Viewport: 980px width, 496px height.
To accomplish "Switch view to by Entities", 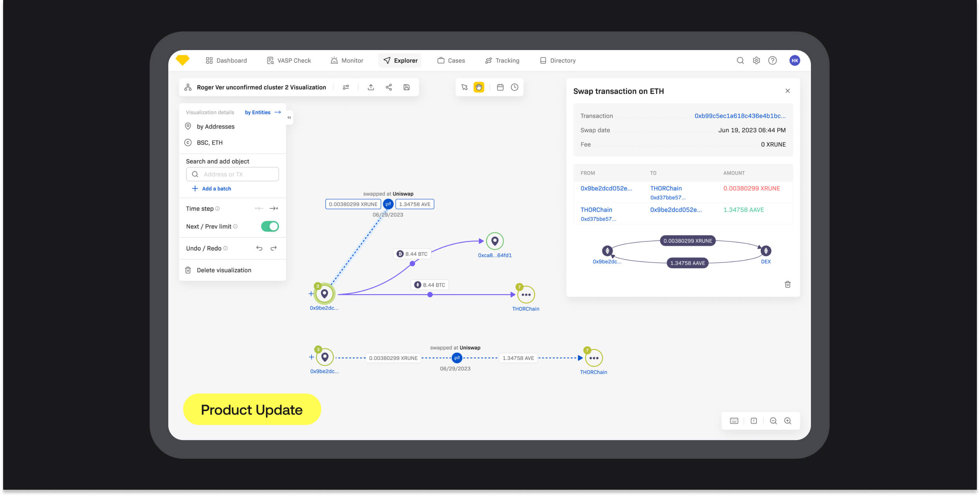I will click(263, 113).
